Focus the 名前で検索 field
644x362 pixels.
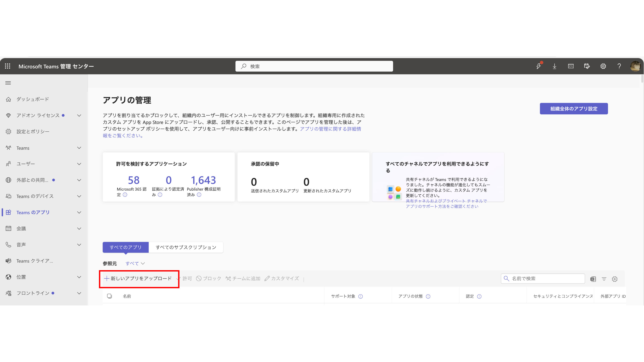pos(543,279)
